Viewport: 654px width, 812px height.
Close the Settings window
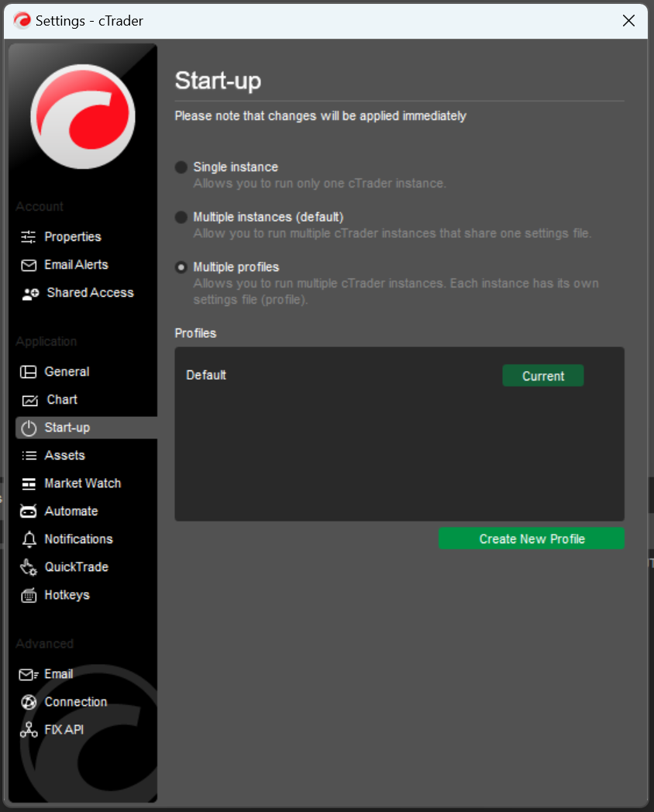coord(628,21)
